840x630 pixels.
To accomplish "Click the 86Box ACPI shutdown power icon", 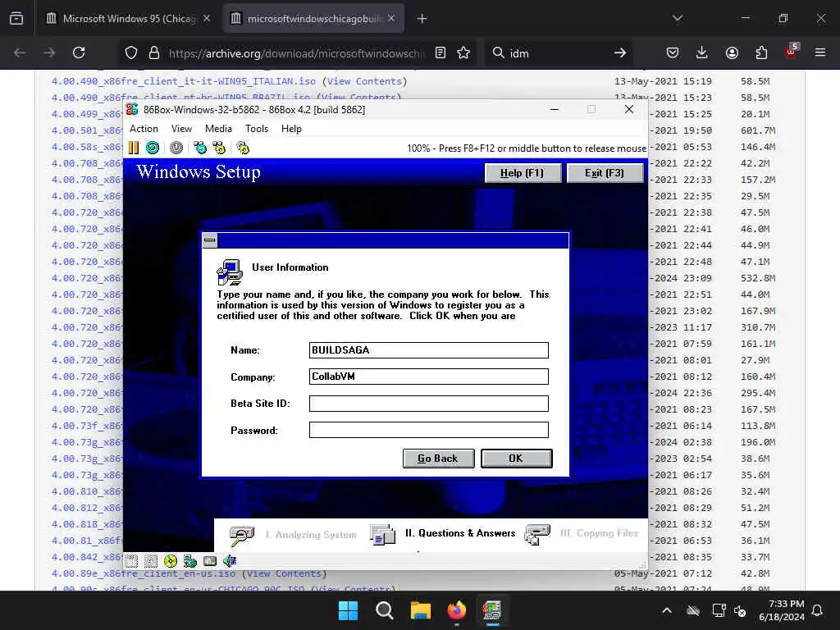I will (176, 148).
